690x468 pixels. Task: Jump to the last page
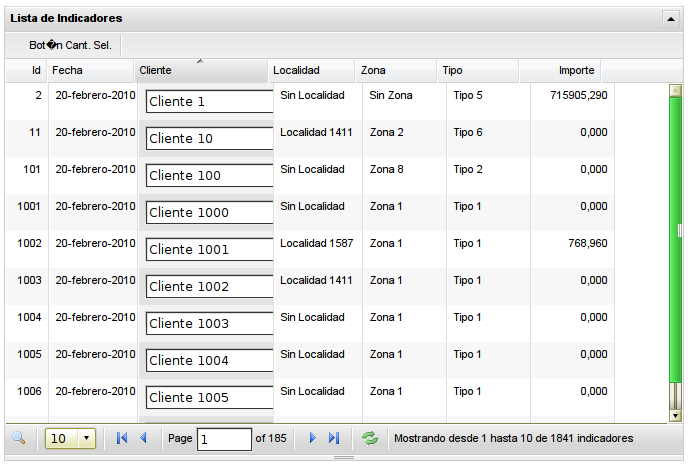[334, 438]
